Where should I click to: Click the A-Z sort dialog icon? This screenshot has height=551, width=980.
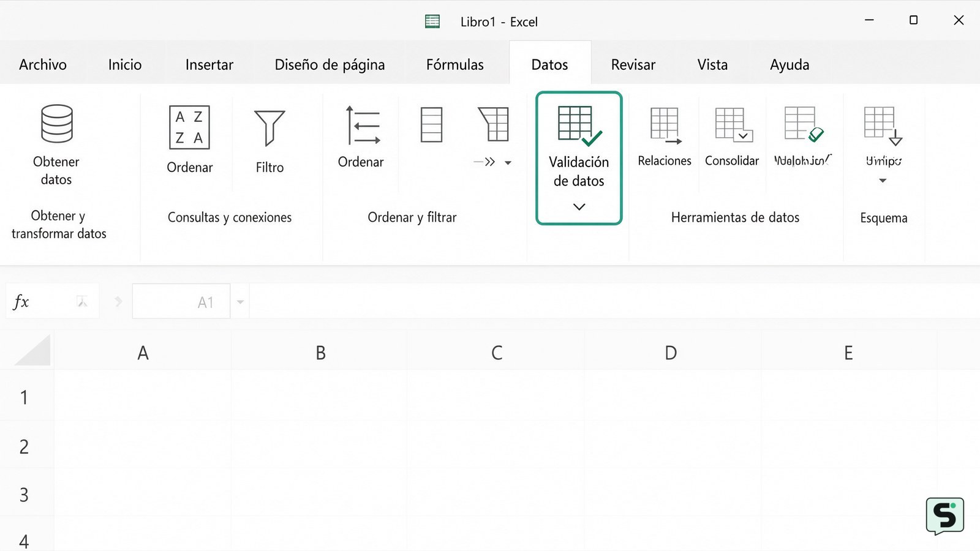pyautogui.click(x=189, y=127)
